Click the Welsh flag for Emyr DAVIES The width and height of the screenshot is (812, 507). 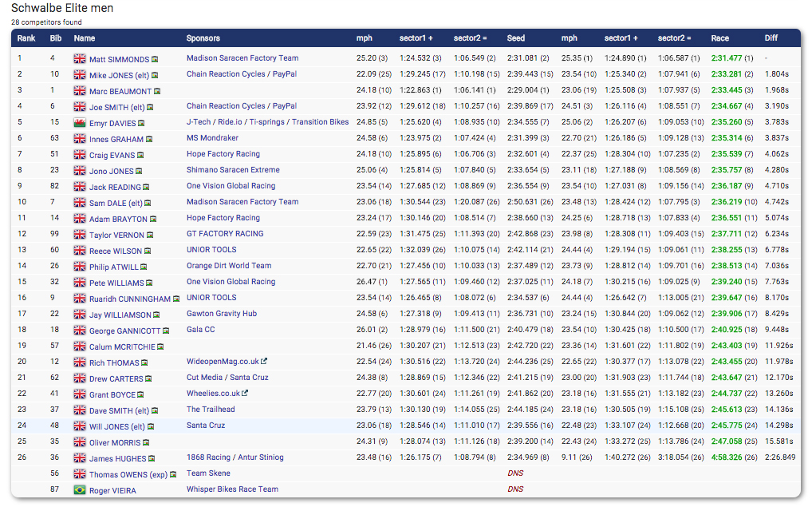coord(80,123)
